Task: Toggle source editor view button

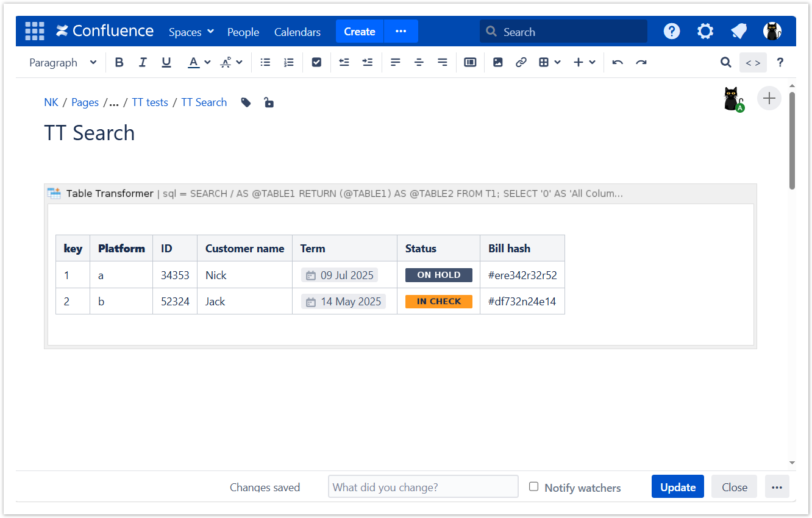Action: pyautogui.click(x=753, y=62)
